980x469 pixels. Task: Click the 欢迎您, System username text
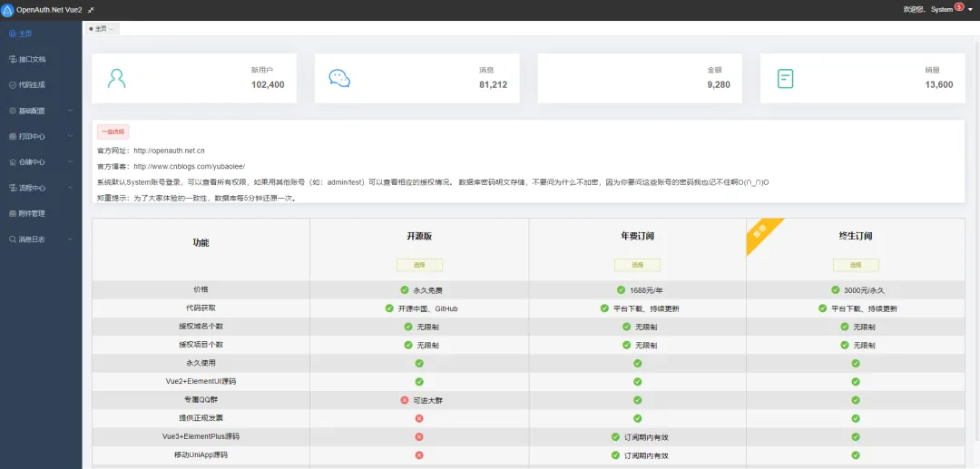928,10
